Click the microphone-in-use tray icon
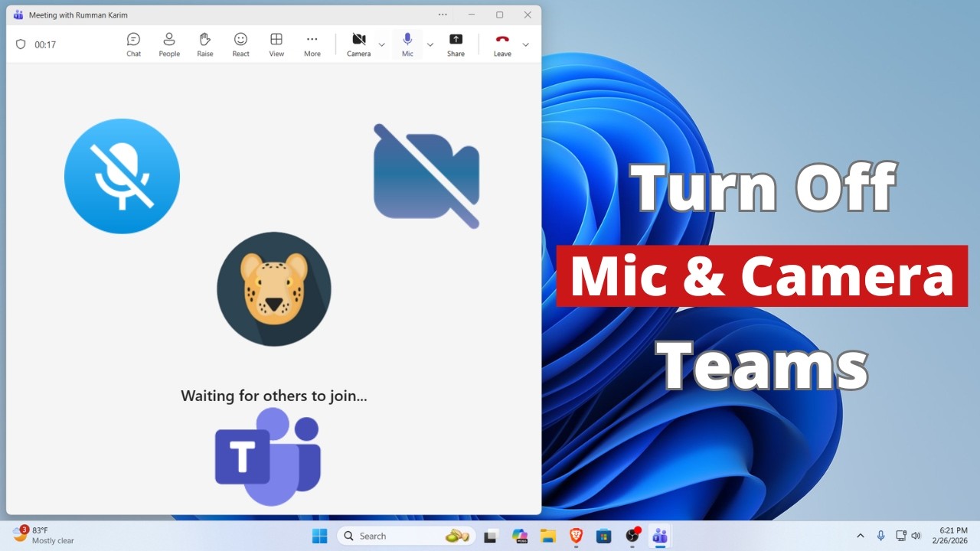The width and height of the screenshot is (980, 551). pos(880,536)
